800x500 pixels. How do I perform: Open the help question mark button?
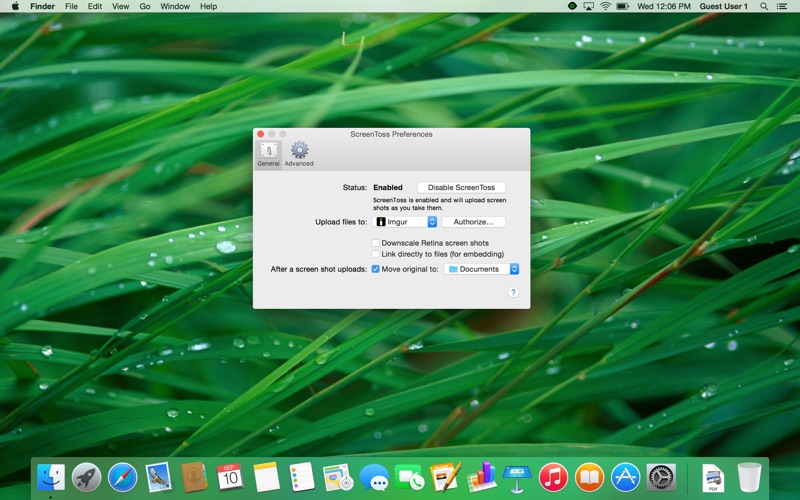point(513,292)
